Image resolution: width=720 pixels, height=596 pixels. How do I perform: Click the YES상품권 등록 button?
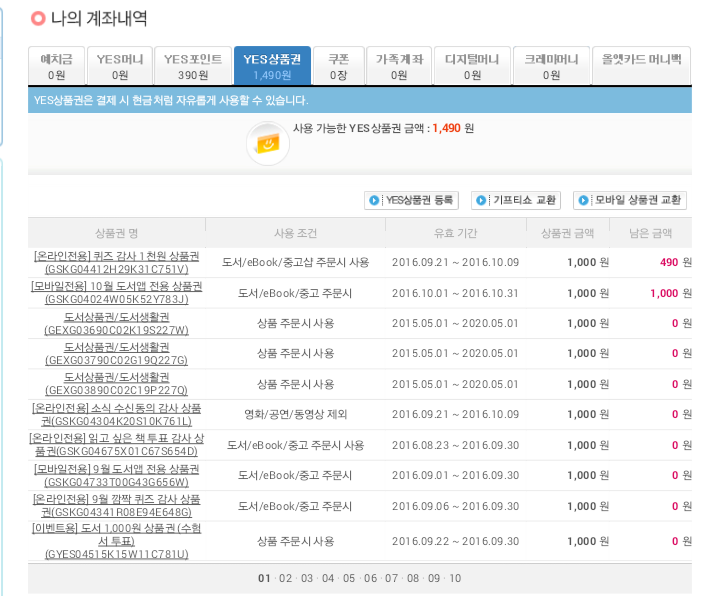(410, 200)
